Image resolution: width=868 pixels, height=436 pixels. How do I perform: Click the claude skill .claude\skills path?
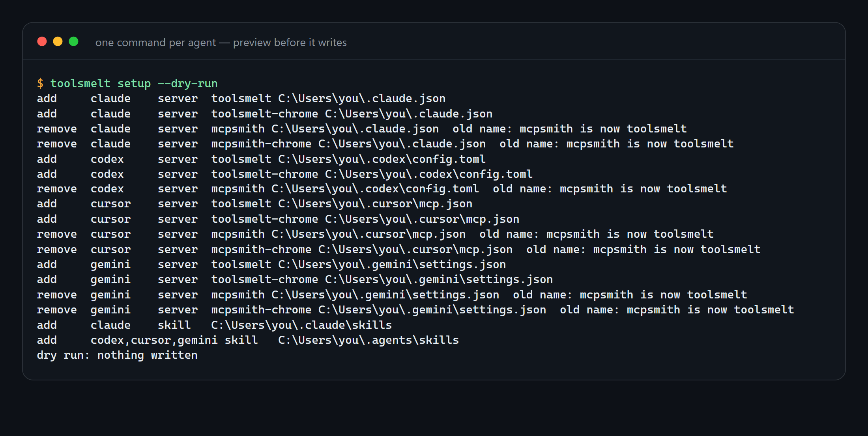click(x=301, y=325)
